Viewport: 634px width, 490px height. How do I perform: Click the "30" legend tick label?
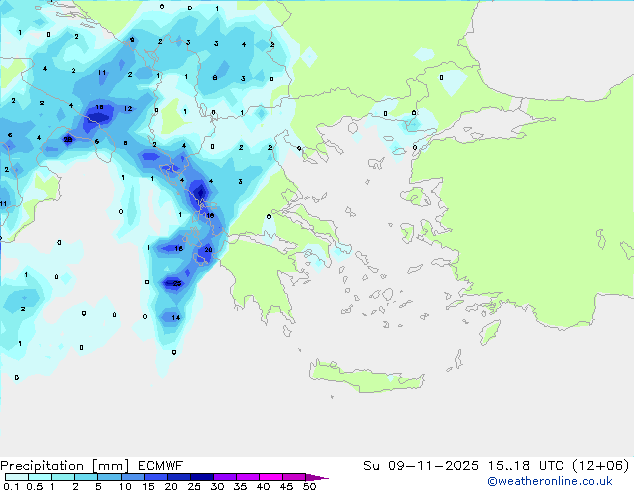(217, 486)
